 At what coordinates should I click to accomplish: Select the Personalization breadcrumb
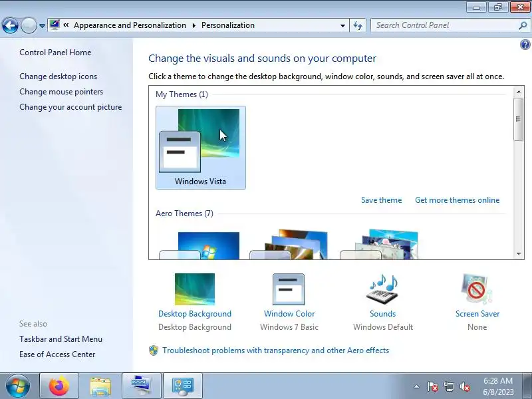tap(228, 25)
